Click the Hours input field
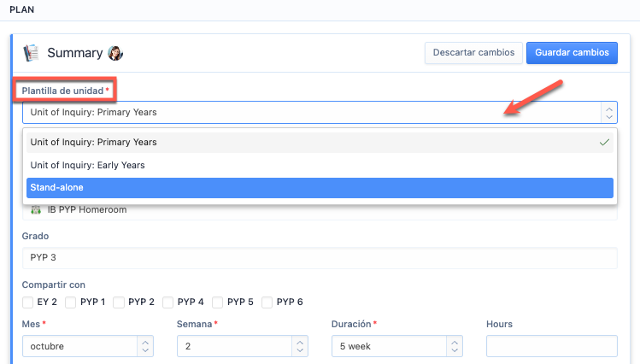The height and width of the screenshot is (364, 640). [551, 346]
